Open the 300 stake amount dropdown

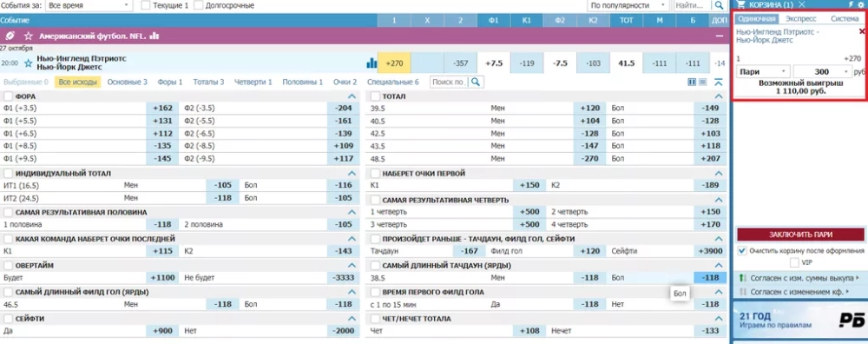[822, 72]
